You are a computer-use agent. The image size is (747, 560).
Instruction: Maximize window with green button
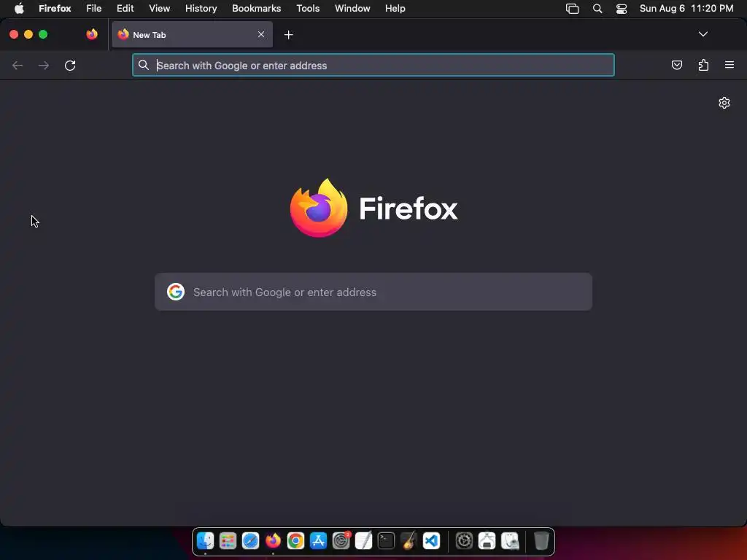[x=43, y=34]
